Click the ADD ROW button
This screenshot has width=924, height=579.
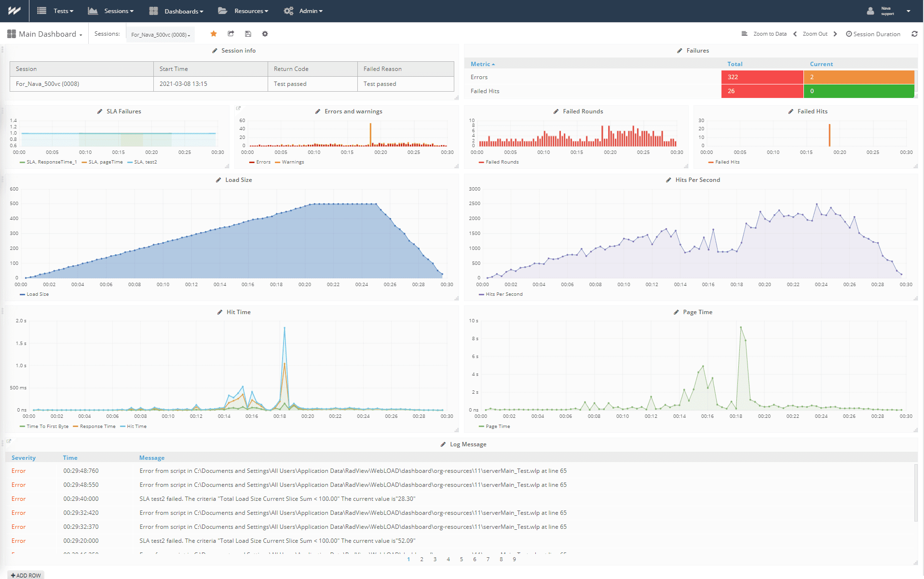26,575
